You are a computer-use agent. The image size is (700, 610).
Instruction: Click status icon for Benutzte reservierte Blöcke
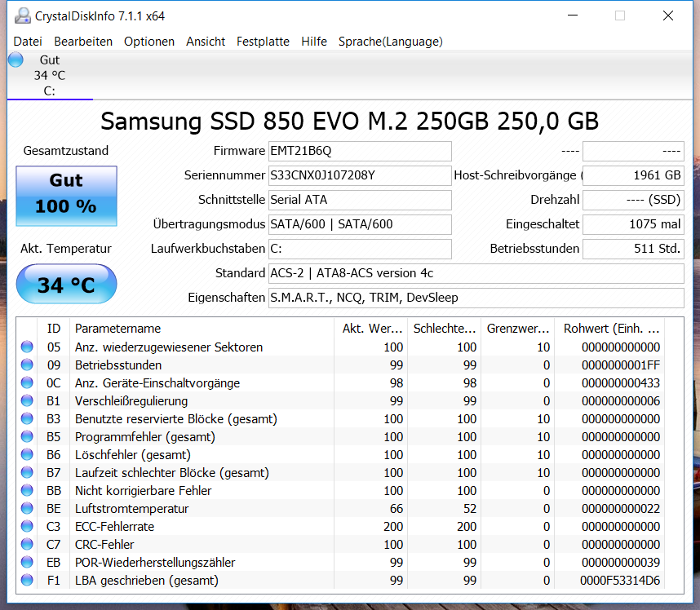pos(27,418)
